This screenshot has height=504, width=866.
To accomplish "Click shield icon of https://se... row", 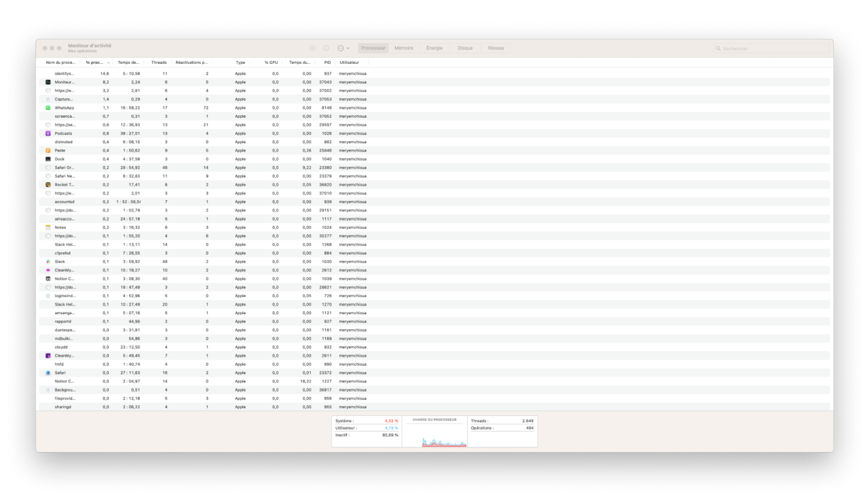I will [x=48, y=125].
